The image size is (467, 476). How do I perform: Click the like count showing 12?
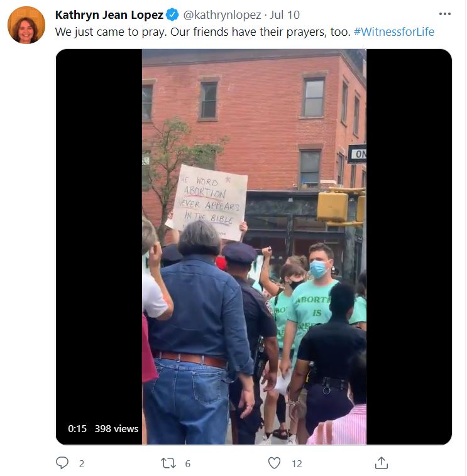point(297,464)
